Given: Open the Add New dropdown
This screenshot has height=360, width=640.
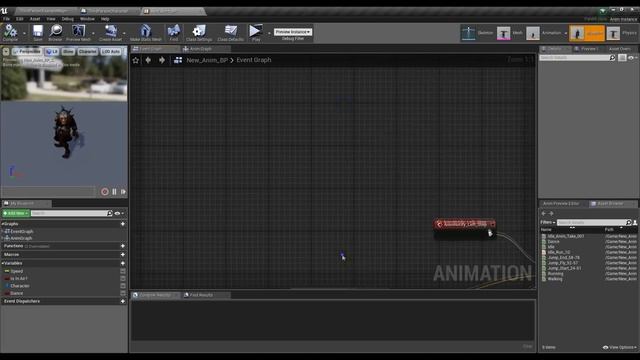Looking at the screenshot, I should click(16, 213).
